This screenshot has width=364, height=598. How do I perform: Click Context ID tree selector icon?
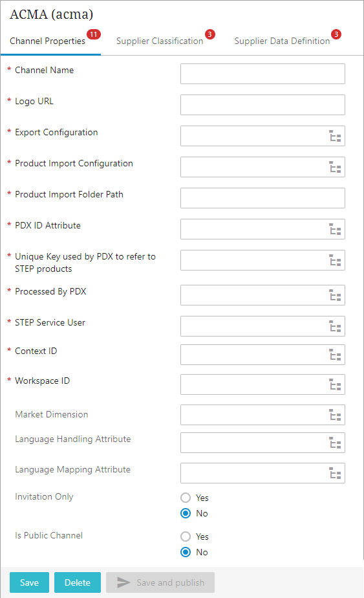pyautogui.click(x=335, y=355)
